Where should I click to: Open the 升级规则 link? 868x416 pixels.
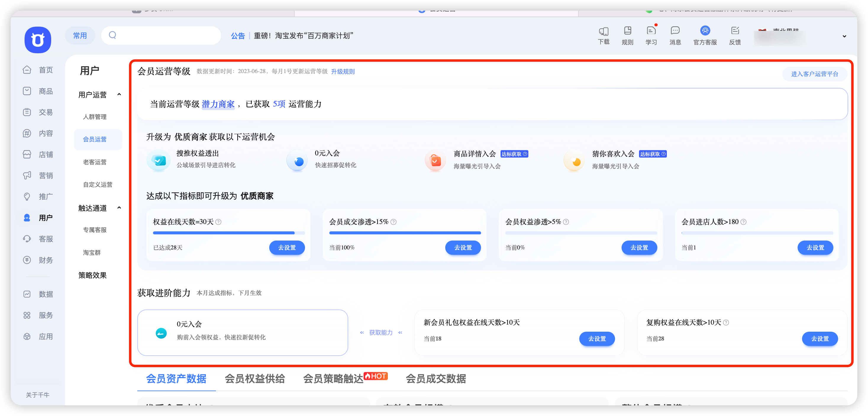point(343,72)
